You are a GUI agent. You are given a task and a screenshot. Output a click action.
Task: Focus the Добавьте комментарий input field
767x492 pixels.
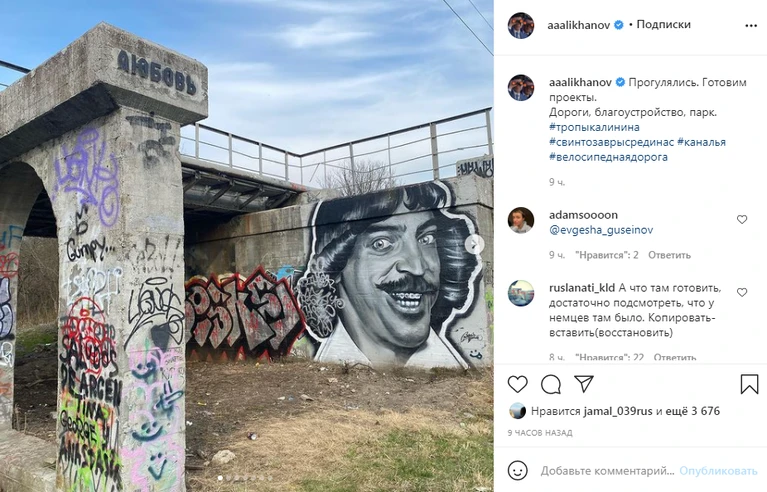tap(607, 471)
